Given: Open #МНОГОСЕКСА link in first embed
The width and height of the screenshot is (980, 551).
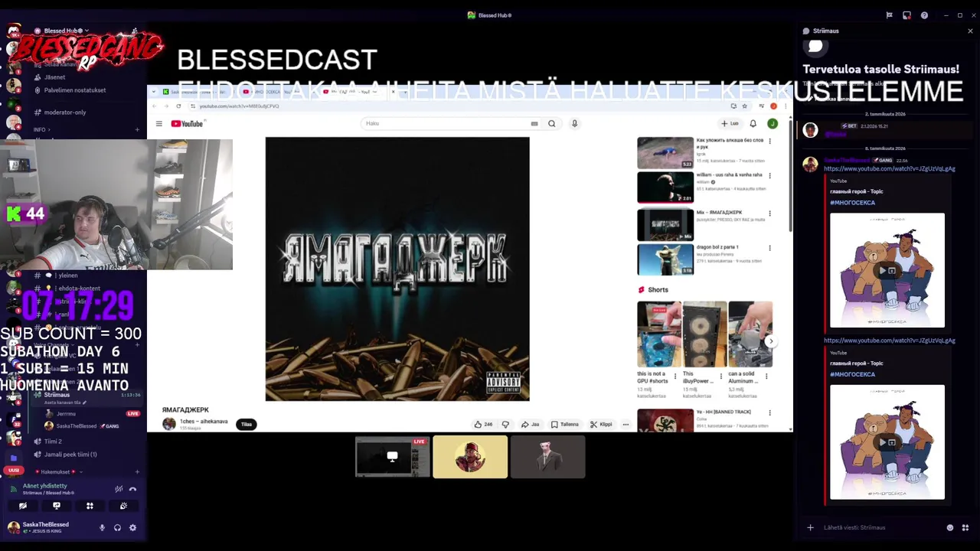Looking at the screenshot, I should (852, 203).
